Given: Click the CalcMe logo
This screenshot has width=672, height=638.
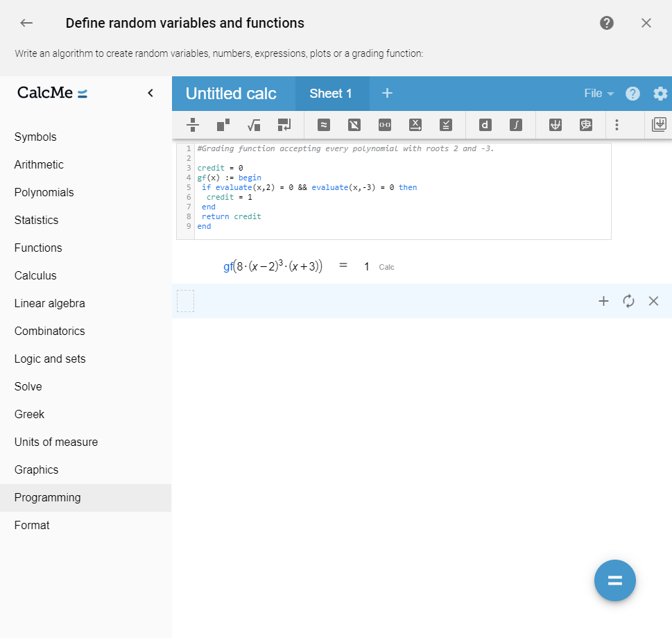Looking at the screenshot, I should 52,92.
